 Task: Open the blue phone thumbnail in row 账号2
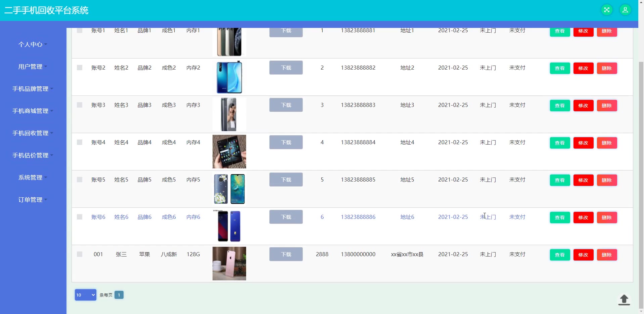229,77
